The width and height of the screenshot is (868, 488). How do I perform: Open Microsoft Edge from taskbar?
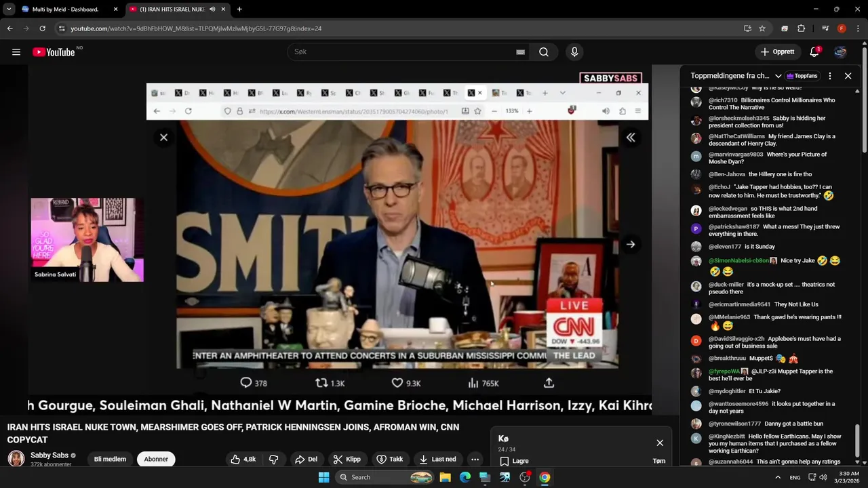tap(465, 477)
